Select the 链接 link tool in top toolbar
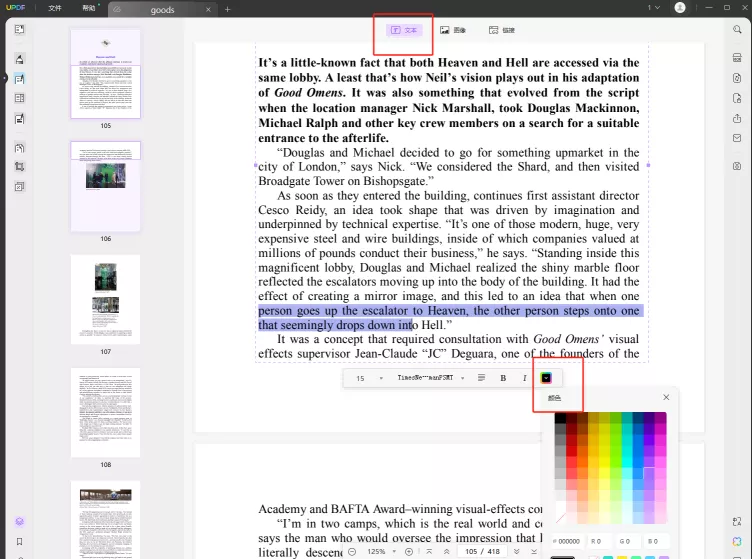Viewport: 752px width, 559px height. pos(502,30)
